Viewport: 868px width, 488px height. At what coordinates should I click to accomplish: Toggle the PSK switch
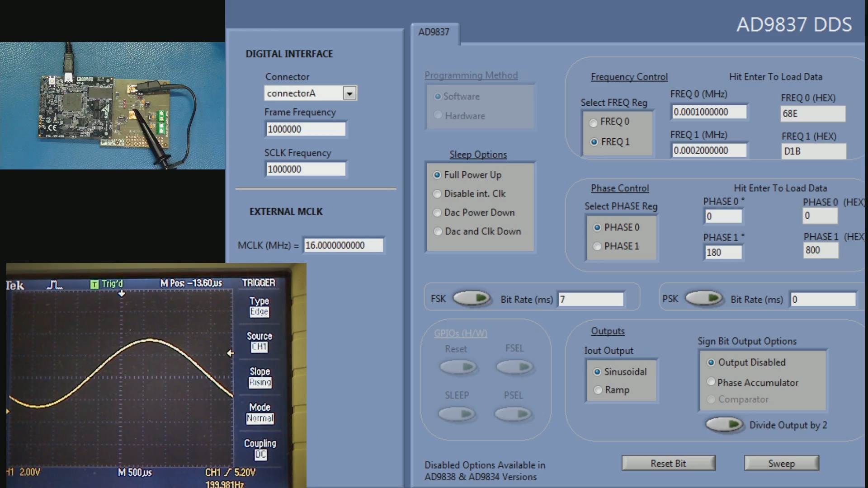click(x=704, y=298)
